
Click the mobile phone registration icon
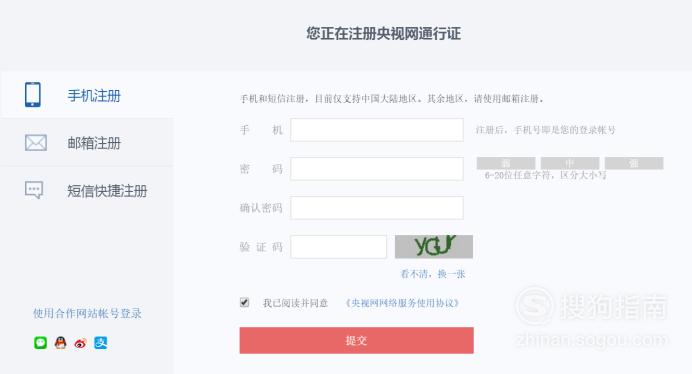pos(33,94)
